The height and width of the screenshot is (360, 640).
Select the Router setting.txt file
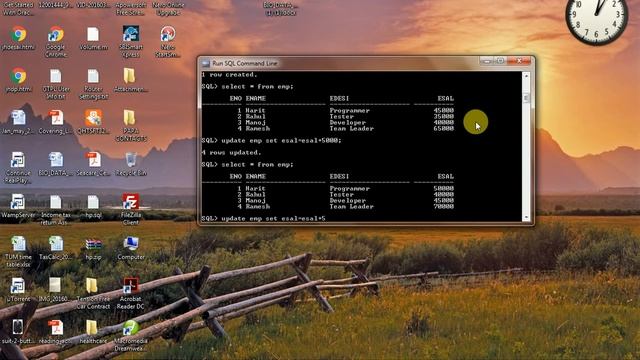click(x=93, y=76)
